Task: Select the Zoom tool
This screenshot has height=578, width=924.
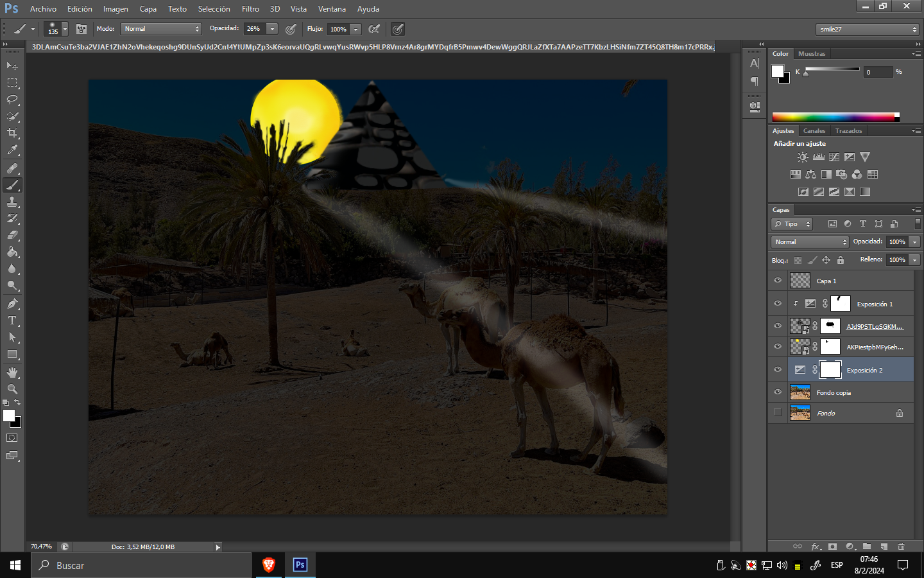Action: (12, 389)
